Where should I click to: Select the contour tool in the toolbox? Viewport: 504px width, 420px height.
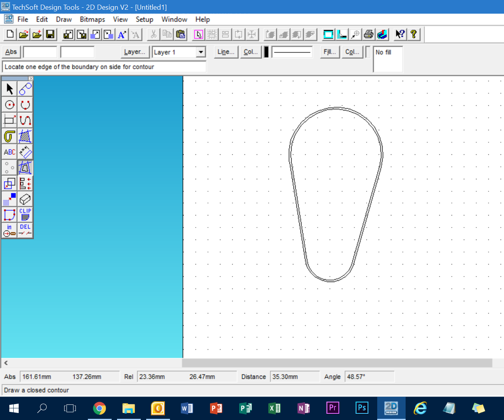pos(25,167)
